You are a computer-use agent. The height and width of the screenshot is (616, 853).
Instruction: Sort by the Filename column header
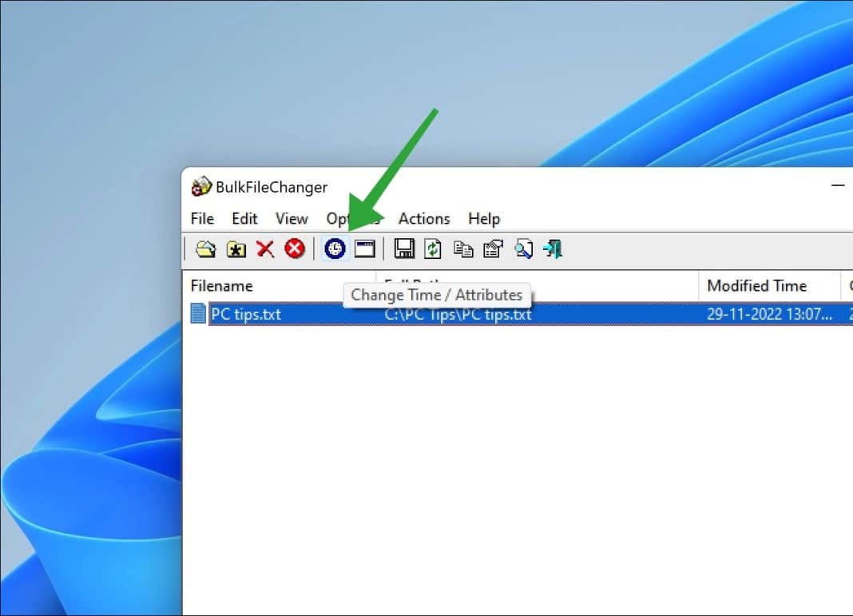point(279,286)
